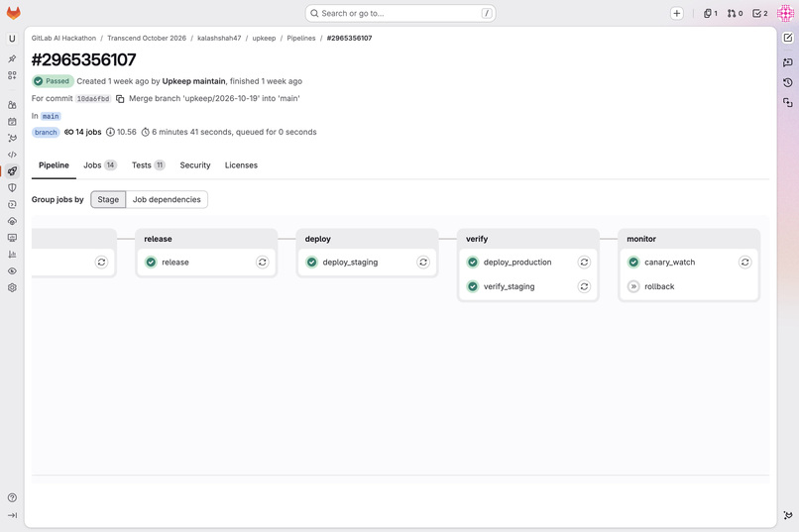This screenshot has height=532, width=799.
Task: Open the Help question mark icon
Action: pyautogui.click(x=12, y=498)
